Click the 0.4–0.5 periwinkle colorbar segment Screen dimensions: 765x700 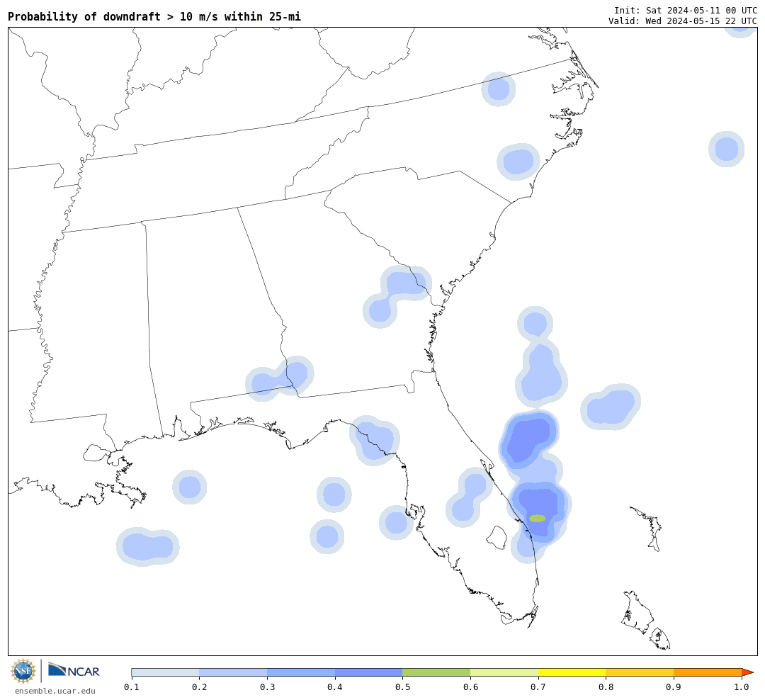tap(369, 672)
